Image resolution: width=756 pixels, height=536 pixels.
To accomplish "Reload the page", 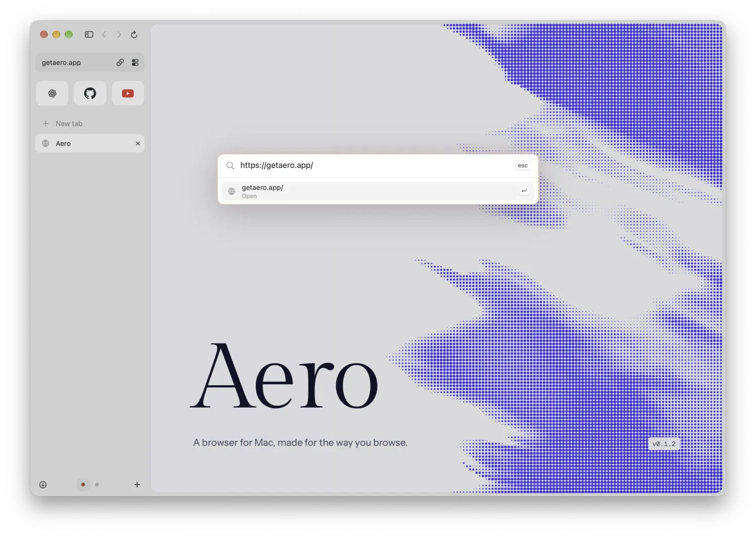I will (134, 34).
